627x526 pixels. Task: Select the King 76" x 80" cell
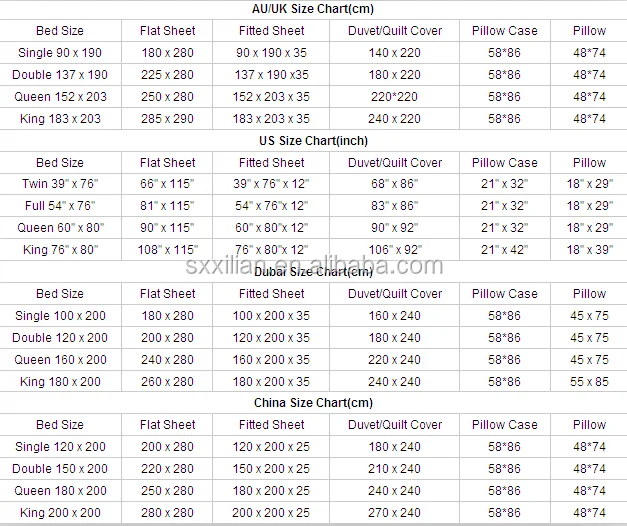point(60,250)
